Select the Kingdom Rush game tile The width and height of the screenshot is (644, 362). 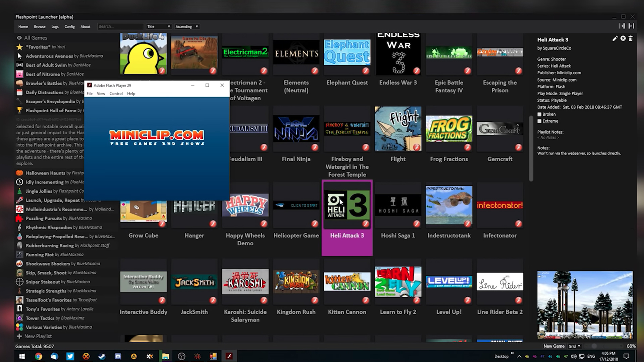296,289
